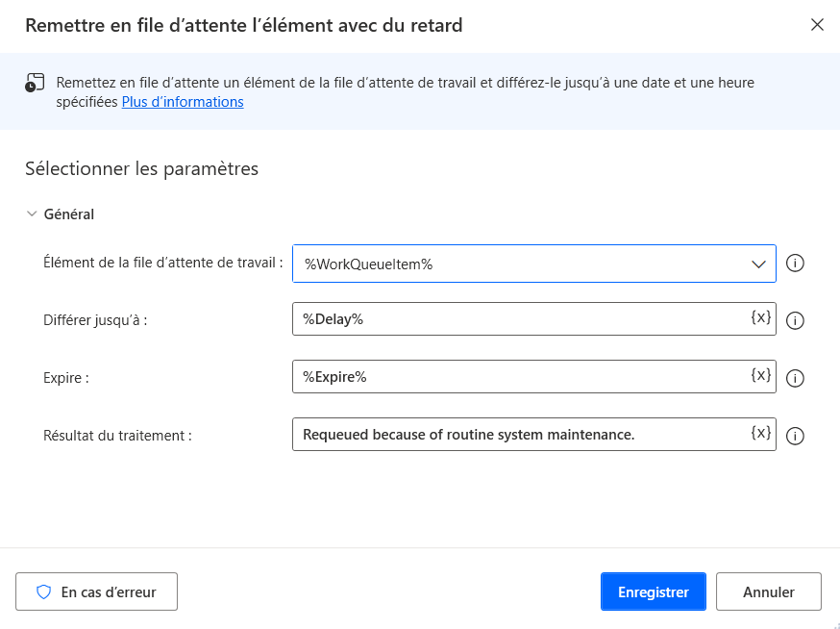The image size is (840, 629).
Task: Collapse the Général section
Action: point(32,214)
